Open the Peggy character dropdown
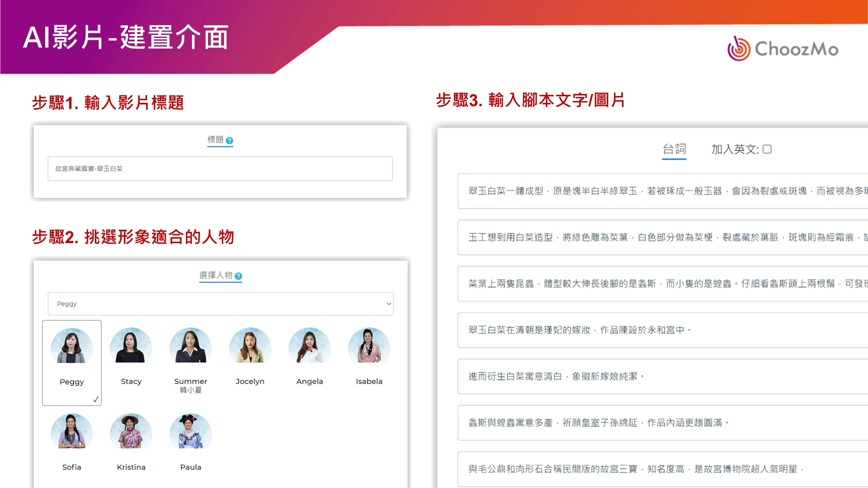This screenshot has width=868, height=488. pos(220,304)
